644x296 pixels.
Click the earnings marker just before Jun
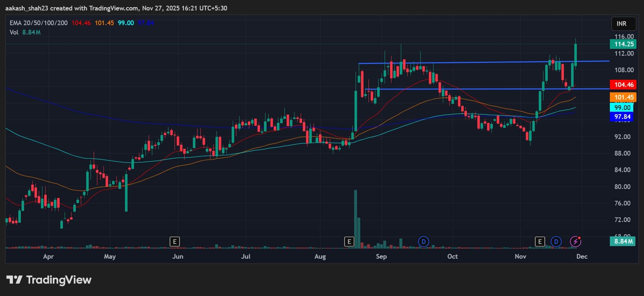[x=175, y=242]
